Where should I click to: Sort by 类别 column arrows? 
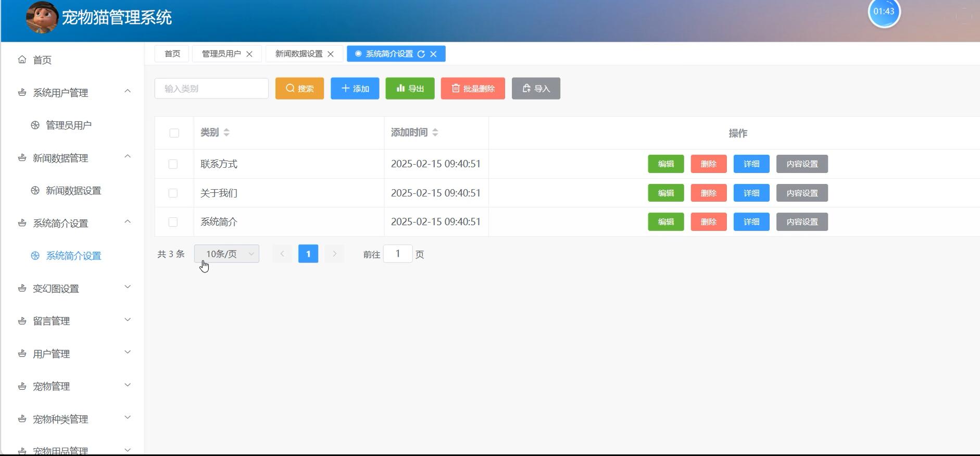click(x=227, y=132)
